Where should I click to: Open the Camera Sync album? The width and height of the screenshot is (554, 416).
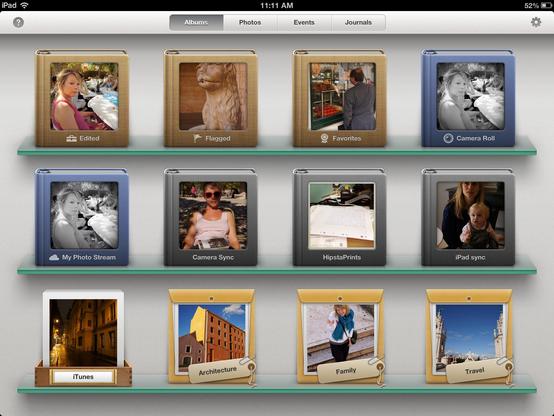coord(211,217)
